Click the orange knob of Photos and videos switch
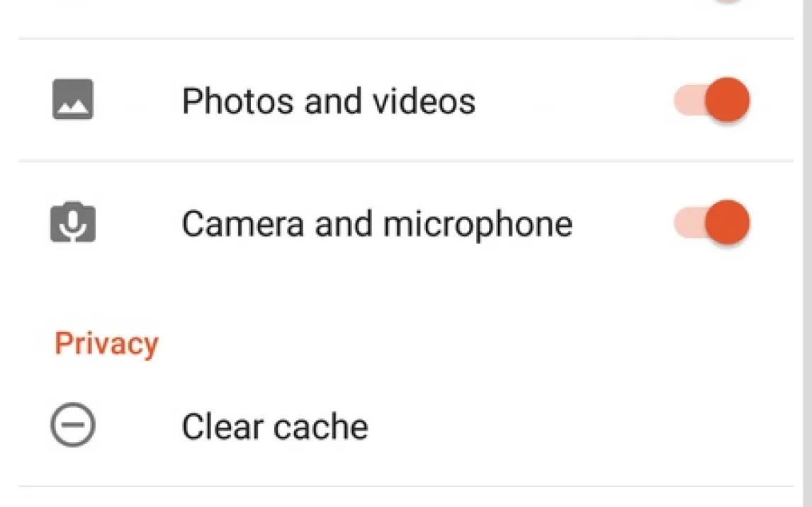This screenshot has height=507, width=812. tap(728, 100)
